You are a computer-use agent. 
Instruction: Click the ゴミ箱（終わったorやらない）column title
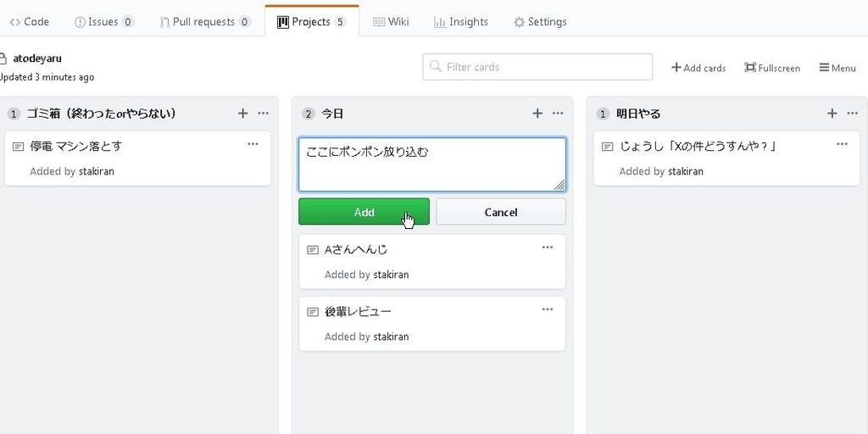pyautogui.click(x=102, y=114)
